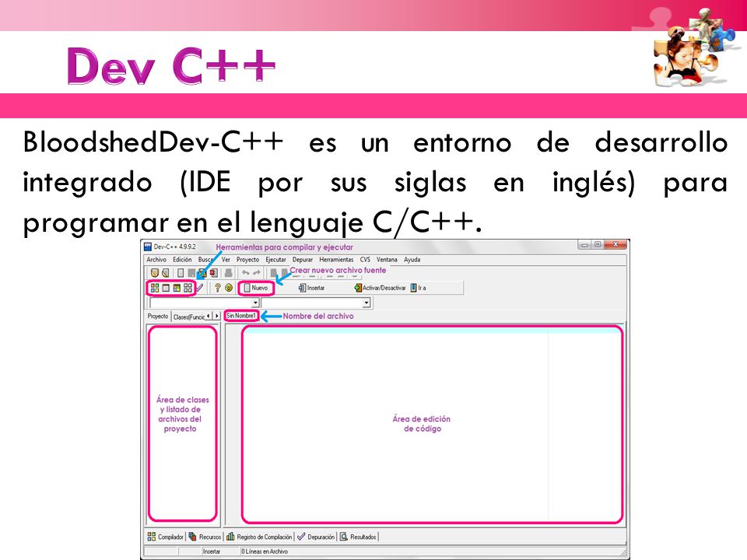The height and width of the screenshot is (560, 747).
Task: Open the Herramientas menu
Action: coord(336,260)
